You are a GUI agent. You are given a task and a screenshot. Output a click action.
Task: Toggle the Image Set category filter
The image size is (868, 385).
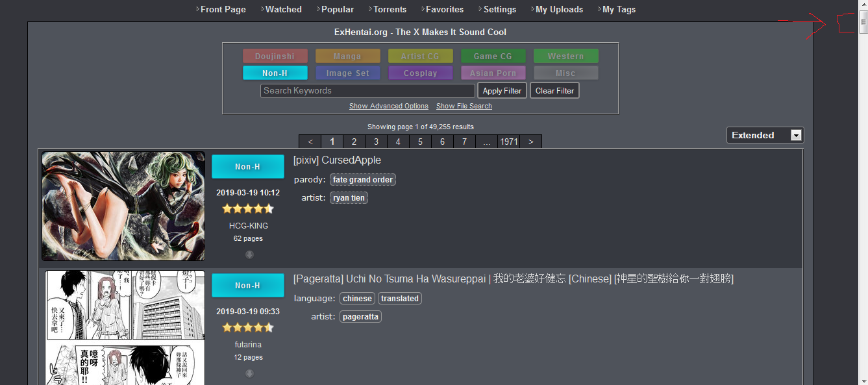tap(347, 73)
